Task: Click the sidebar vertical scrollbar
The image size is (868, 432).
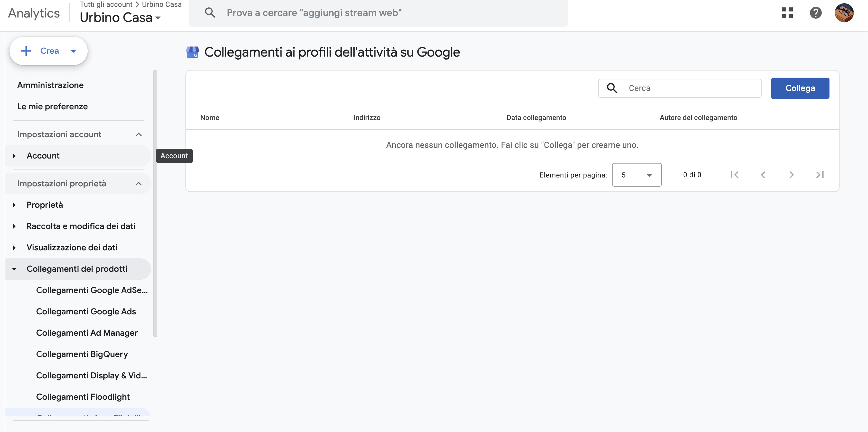Action: coord(155,203)
